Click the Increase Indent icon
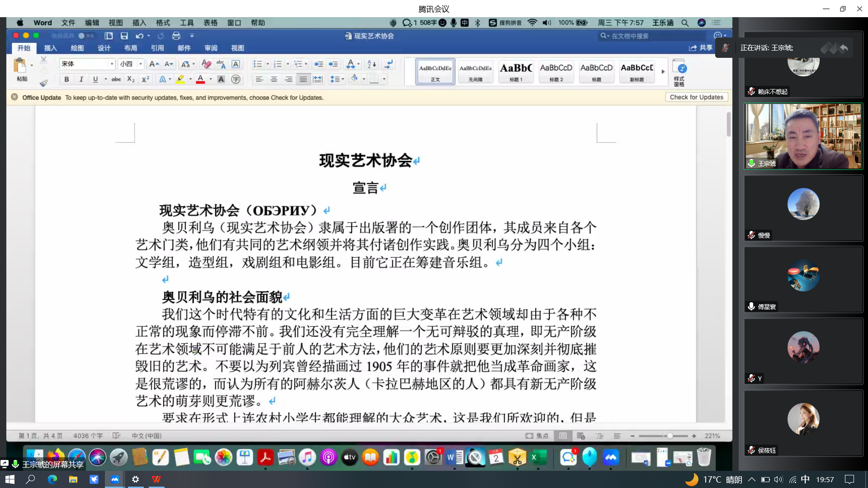The height and width of the screenshot is (488, 868). point(333,64)
